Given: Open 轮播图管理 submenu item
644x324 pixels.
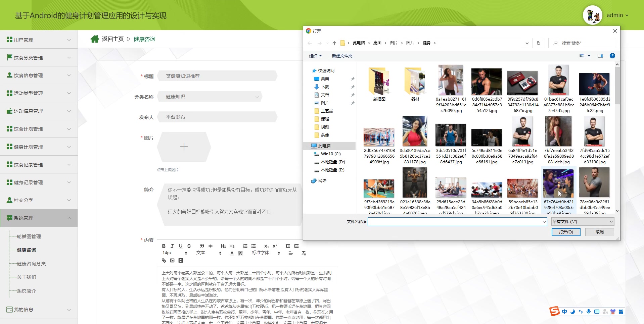Looking at the screenshot, I should [x=29, y=236].
